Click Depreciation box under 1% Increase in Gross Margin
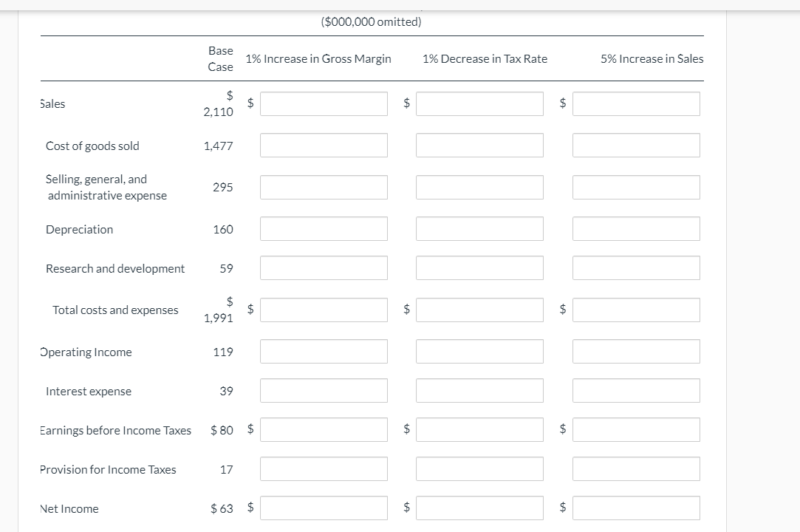 [x=324, y=229]
